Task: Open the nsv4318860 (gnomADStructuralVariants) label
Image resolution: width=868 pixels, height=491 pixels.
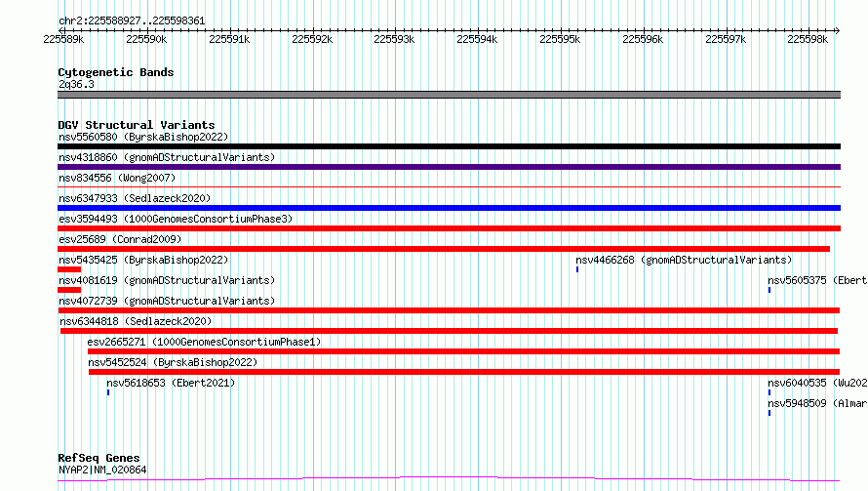Action: pyautogui.click(x=167, y=157)
